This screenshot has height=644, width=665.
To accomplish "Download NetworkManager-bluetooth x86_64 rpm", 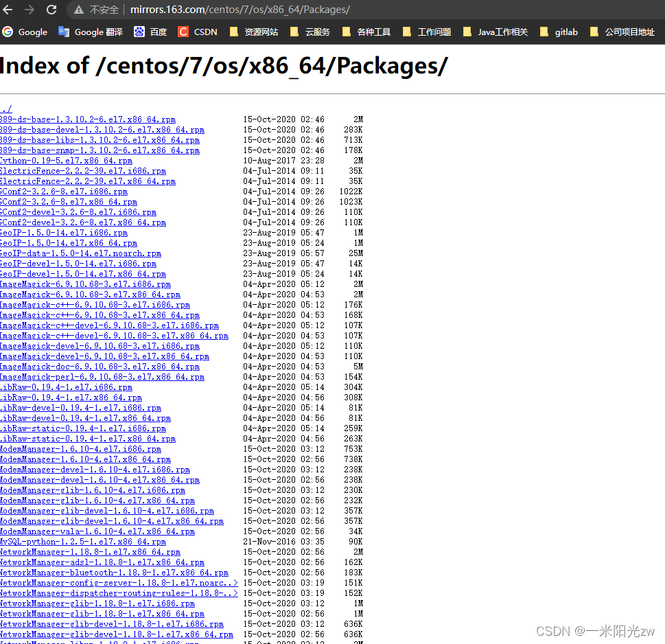I will (114, 573).
